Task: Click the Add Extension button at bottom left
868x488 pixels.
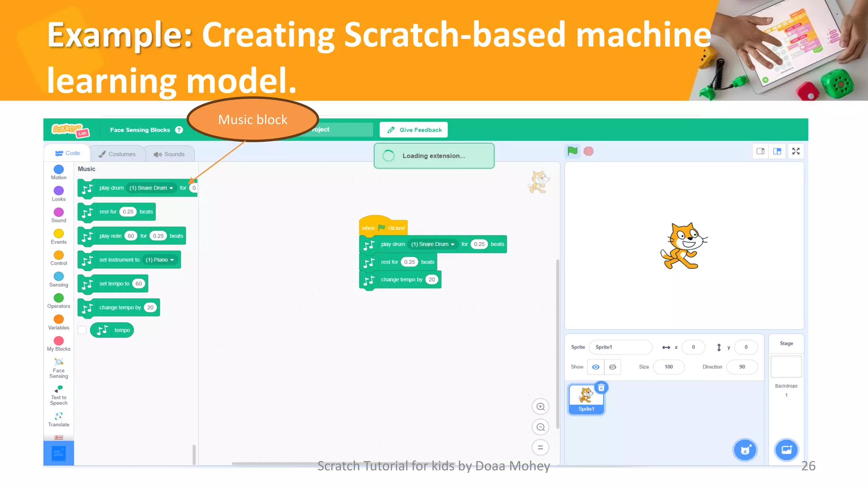Action: point(58,453)
